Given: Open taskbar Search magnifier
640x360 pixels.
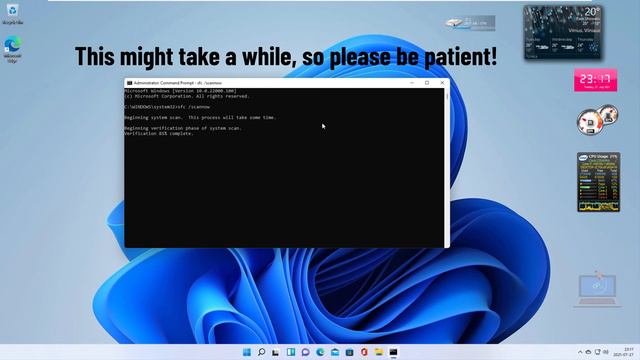Looking at the screenshot, I should [x=262, y=352].
